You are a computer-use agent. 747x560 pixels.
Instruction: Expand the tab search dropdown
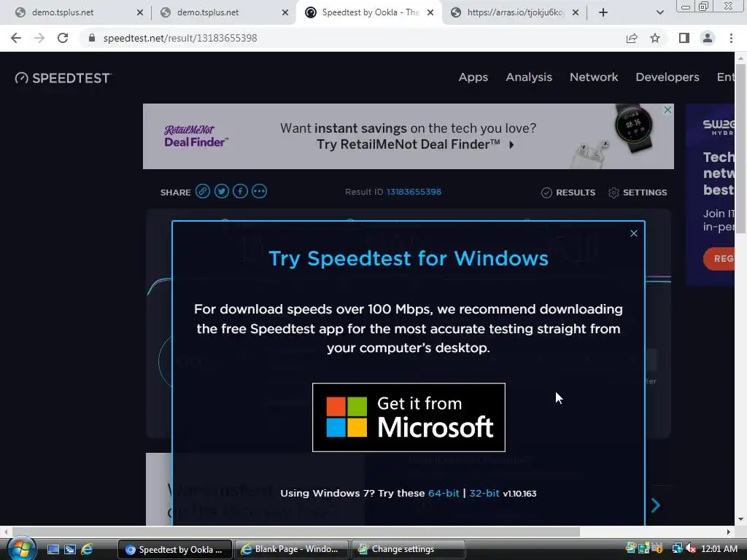coord(659,12)
